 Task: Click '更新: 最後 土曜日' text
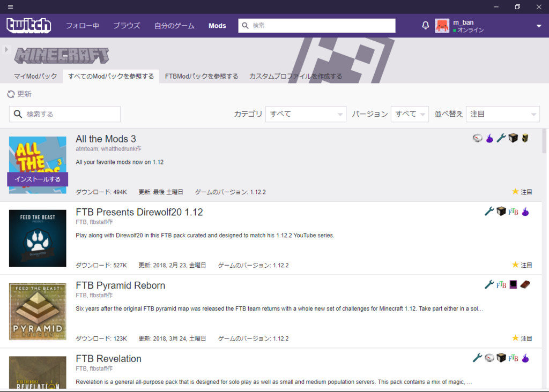click(x=161, y=192)
